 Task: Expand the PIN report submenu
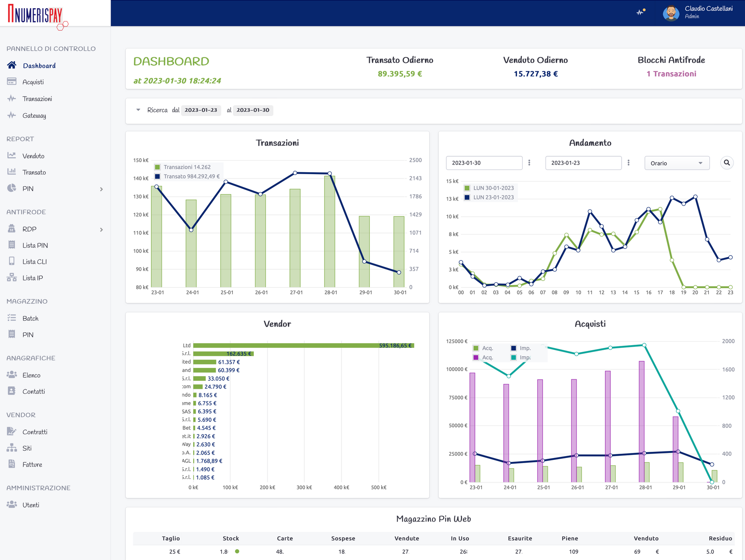pyautogui.click(x=101, y=189)
